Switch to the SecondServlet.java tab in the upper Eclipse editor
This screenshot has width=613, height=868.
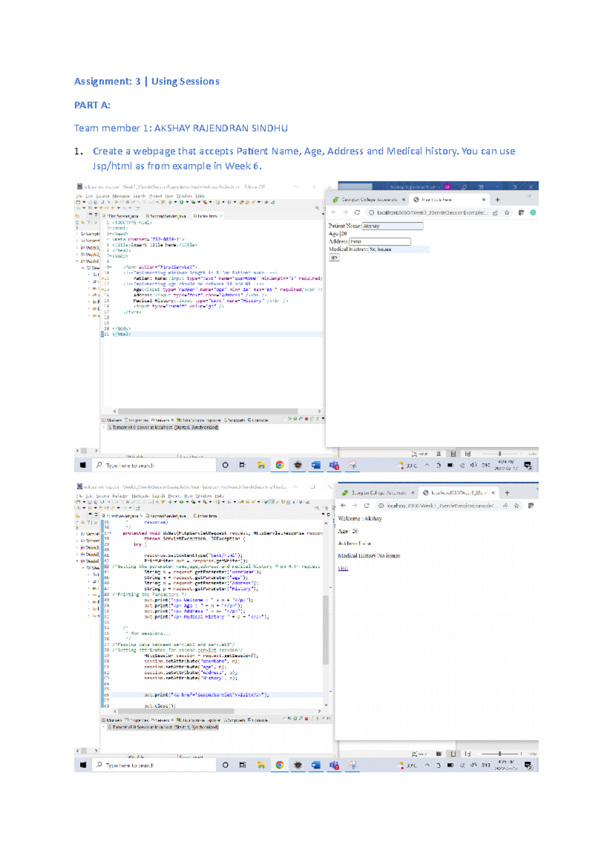(166, 216)
